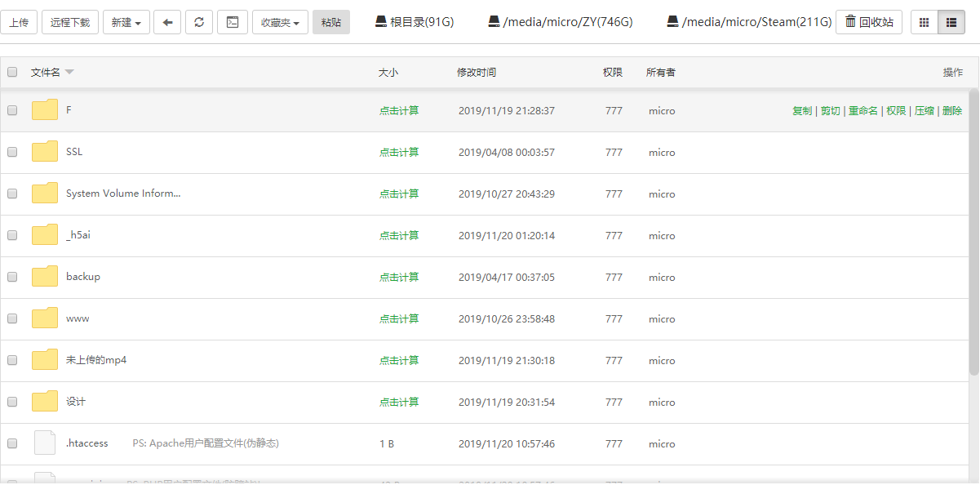
Task: Calculate size of System Volume Information
Action: [x=399, y=194]
